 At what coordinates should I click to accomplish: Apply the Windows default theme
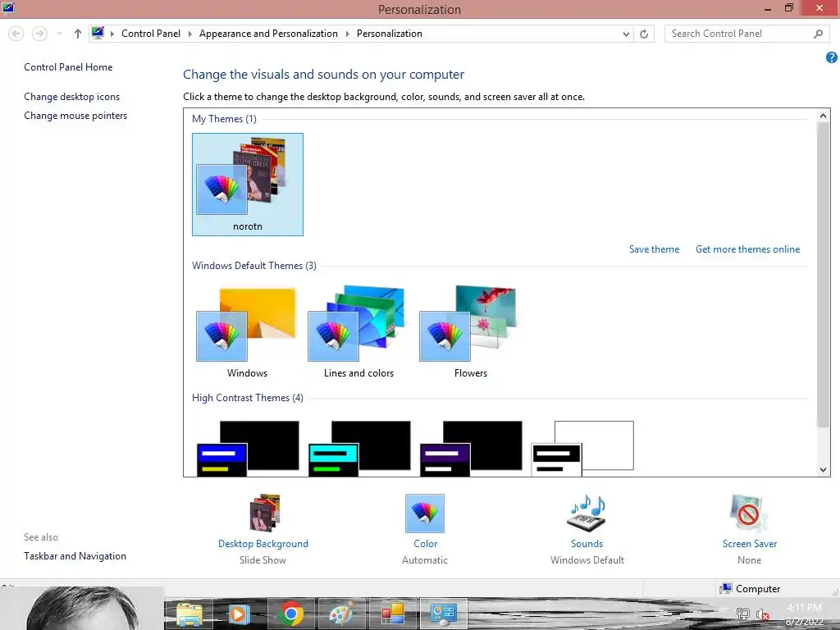(247, 332)
